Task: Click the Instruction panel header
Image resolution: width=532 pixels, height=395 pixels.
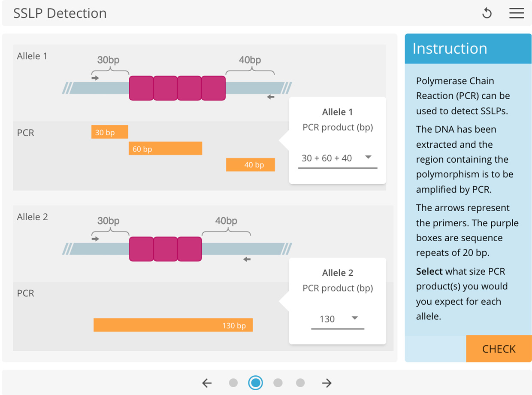Action: 449,49
